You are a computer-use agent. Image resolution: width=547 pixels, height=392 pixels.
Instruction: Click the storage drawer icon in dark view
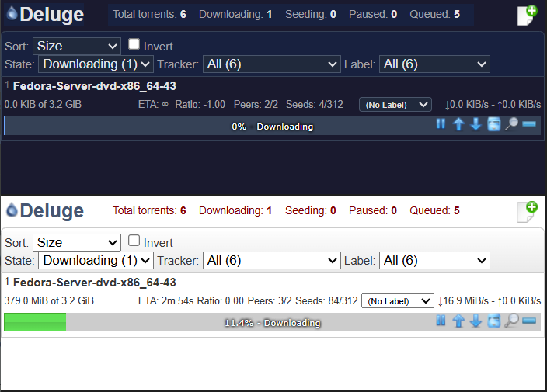tap(493, 124)
